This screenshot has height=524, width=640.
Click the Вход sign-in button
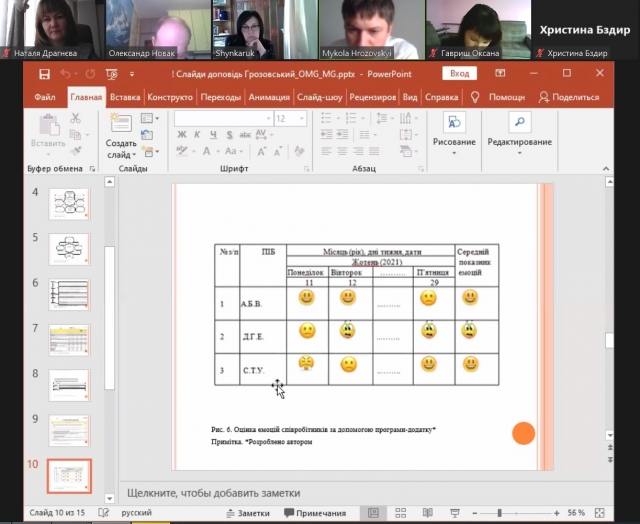tap(459, 74)
